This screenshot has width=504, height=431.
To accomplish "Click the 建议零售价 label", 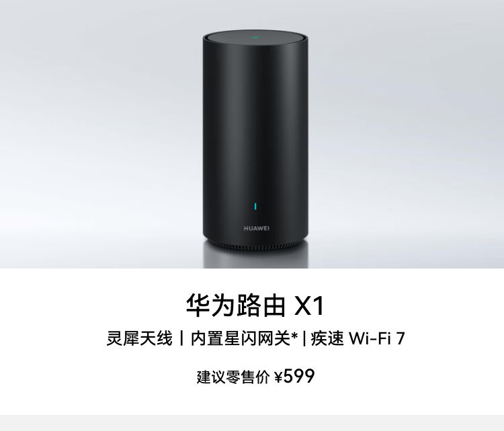I will point(233,377).
